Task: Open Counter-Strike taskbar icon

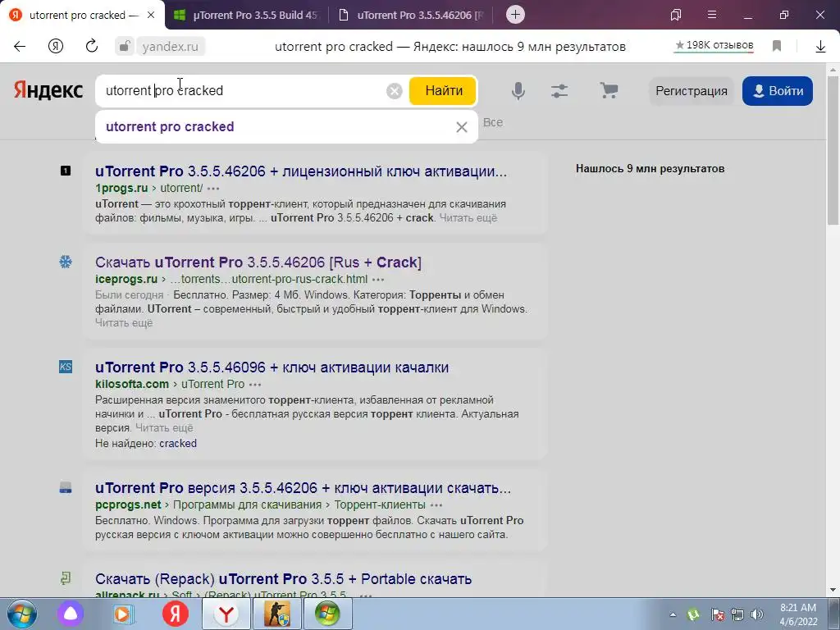Action: [x=277, y=614]
